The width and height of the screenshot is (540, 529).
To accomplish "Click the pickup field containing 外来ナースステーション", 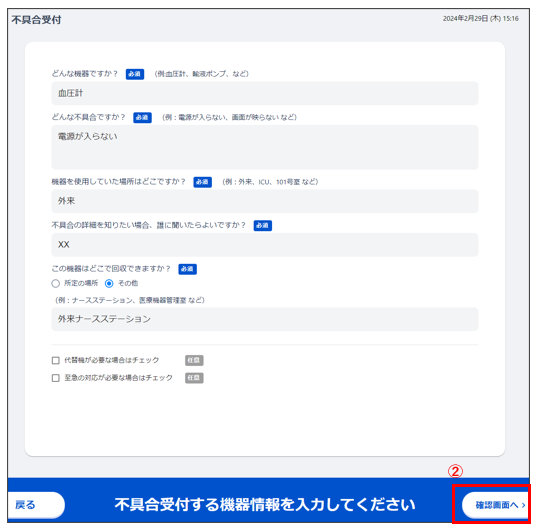I will (264, 319).
